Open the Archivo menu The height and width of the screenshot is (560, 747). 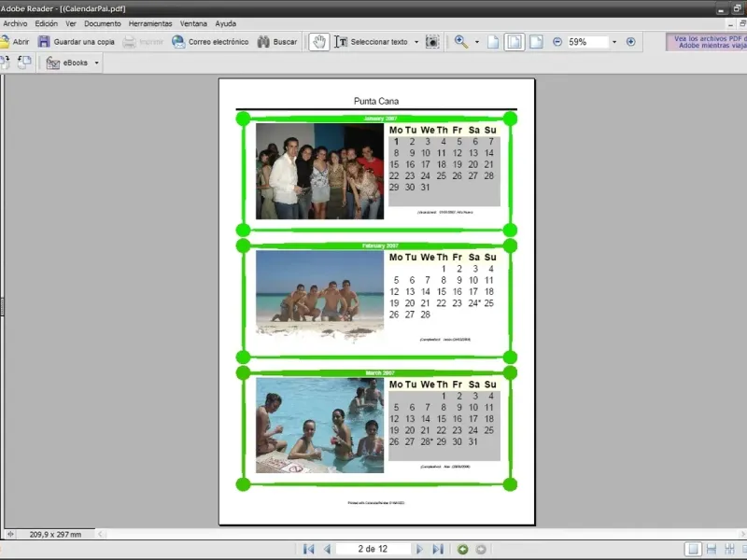coord(15,23)
